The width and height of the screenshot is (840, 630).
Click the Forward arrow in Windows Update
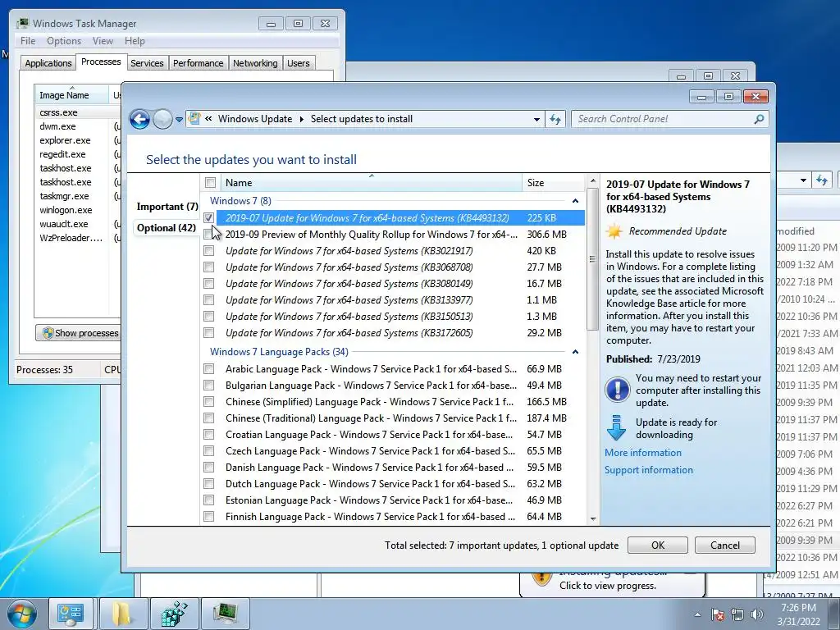[x=162, y=119]
